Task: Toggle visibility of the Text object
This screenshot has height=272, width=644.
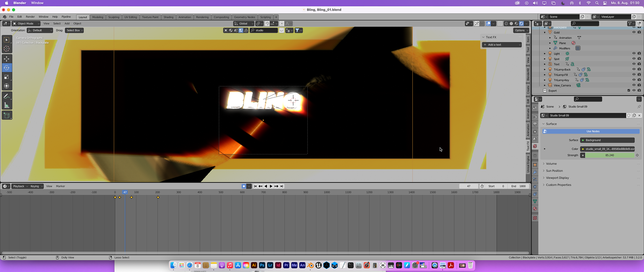Action: [634, 64]
